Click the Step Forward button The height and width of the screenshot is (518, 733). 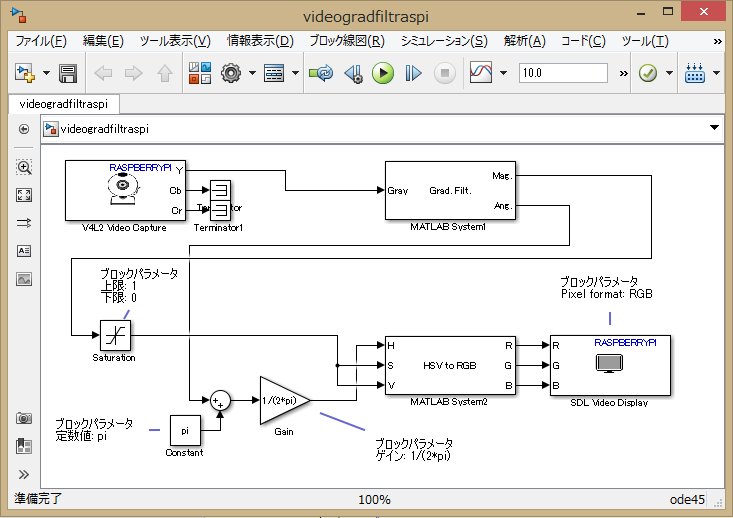[414, 73]
